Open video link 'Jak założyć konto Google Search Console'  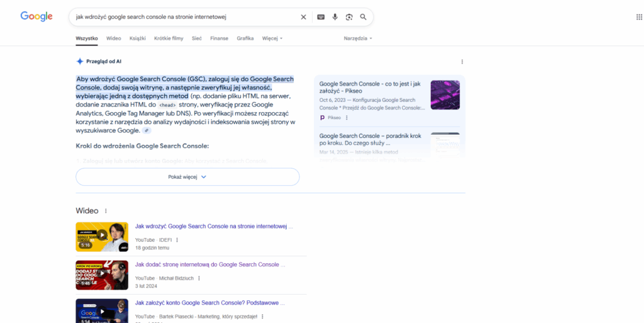pos(210,303)
